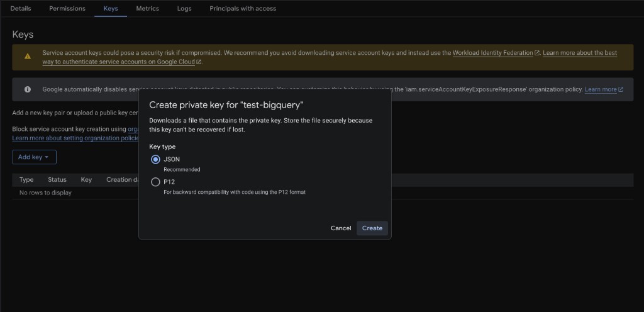
Task: Switch to the Permissions tab
Action: coord(67,8)
